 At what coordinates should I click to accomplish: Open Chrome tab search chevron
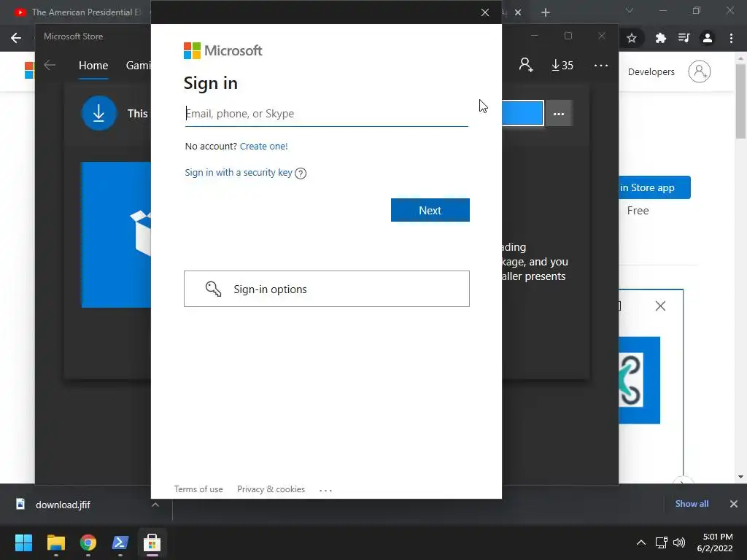click(630, 10)
